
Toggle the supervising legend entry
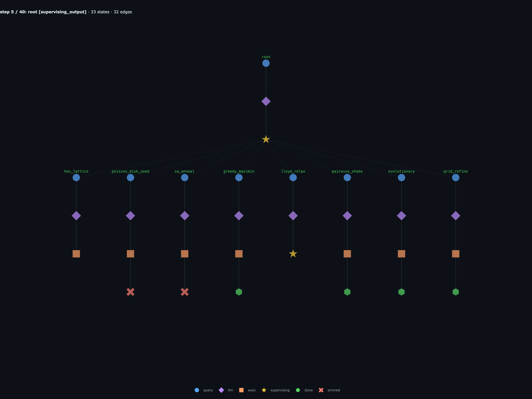click(x=276, y=390)
